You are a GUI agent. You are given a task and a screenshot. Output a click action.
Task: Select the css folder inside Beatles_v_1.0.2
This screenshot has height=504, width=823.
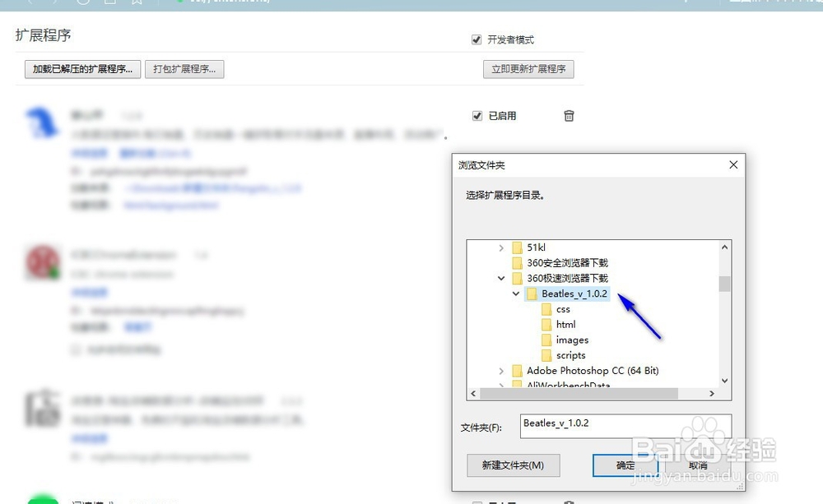pos(563,309)
